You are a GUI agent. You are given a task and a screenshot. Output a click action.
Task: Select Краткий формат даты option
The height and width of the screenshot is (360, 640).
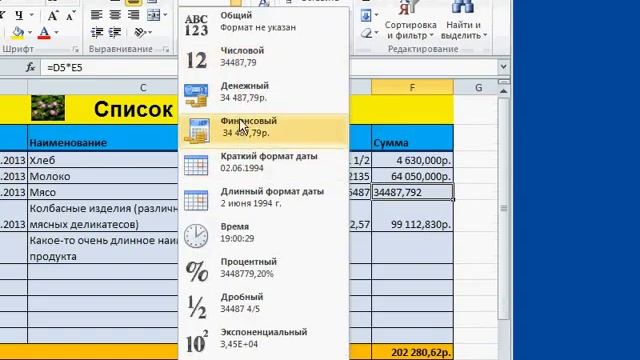pos(264,162)
